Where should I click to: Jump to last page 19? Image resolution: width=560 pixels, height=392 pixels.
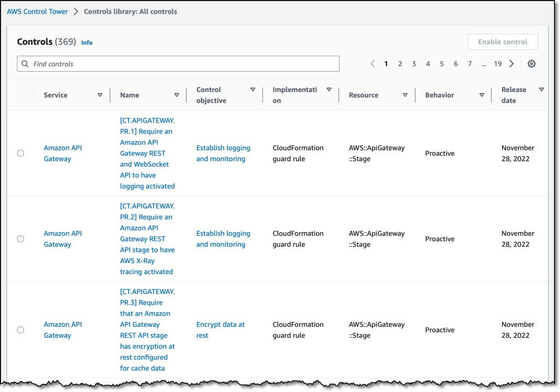[x=498, y=64]
